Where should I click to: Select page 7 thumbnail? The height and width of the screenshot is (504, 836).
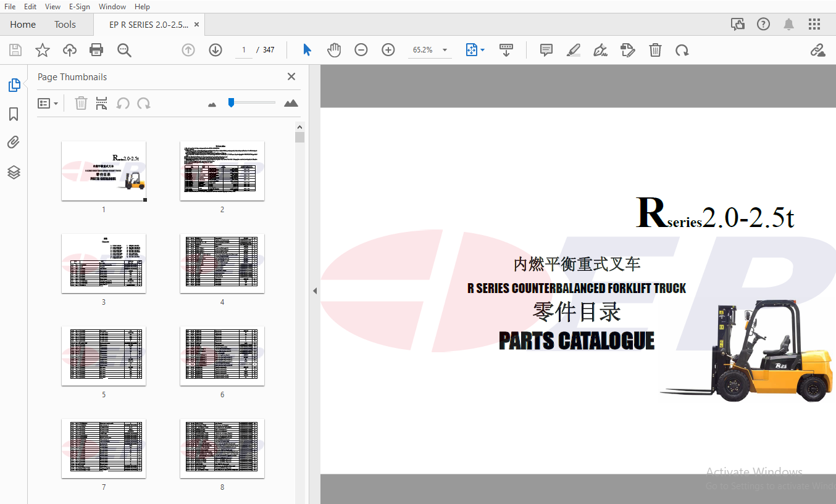coord(104,448)
